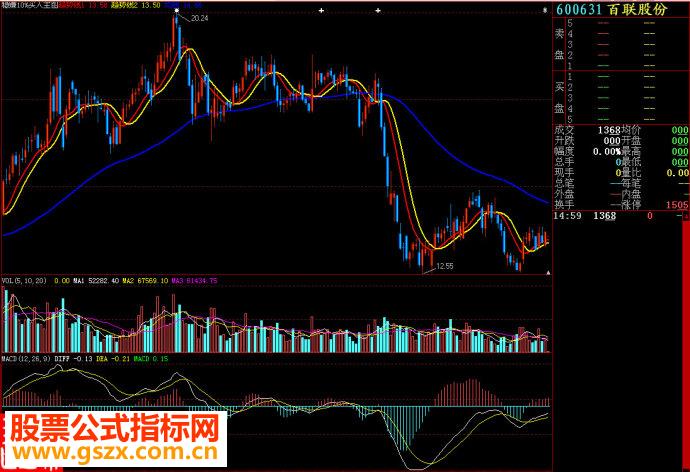
Task: Select stock code 600631
Action: coord(579,10)
